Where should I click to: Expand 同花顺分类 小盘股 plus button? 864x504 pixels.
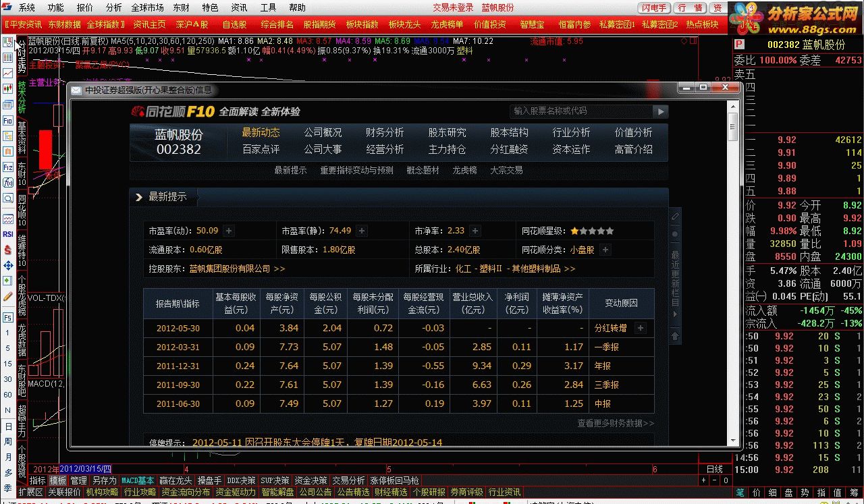click(605, 250)
